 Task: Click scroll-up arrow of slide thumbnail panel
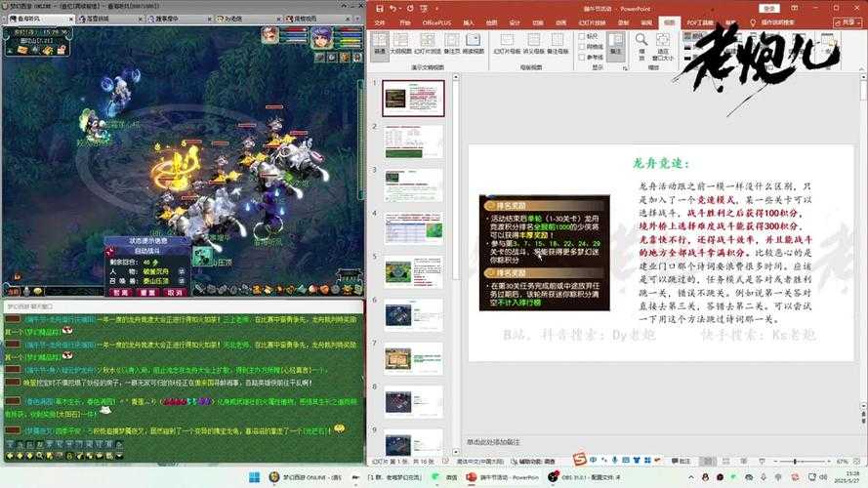456,77
